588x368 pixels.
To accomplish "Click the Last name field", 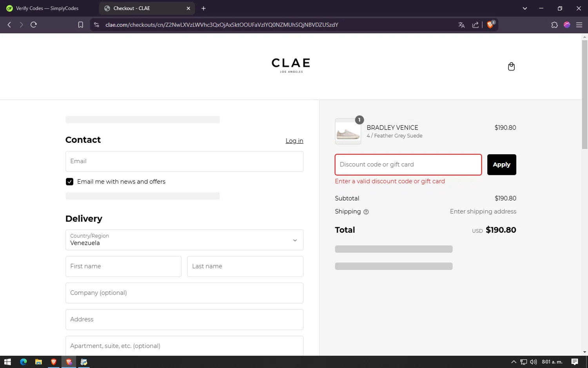I will (245, 266).
